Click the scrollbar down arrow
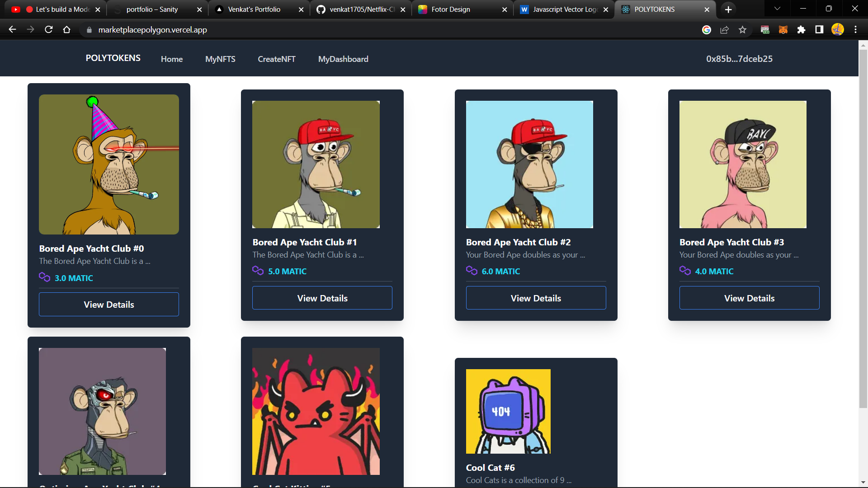Viewport: 868px width, 488px height. click(863, 483)
